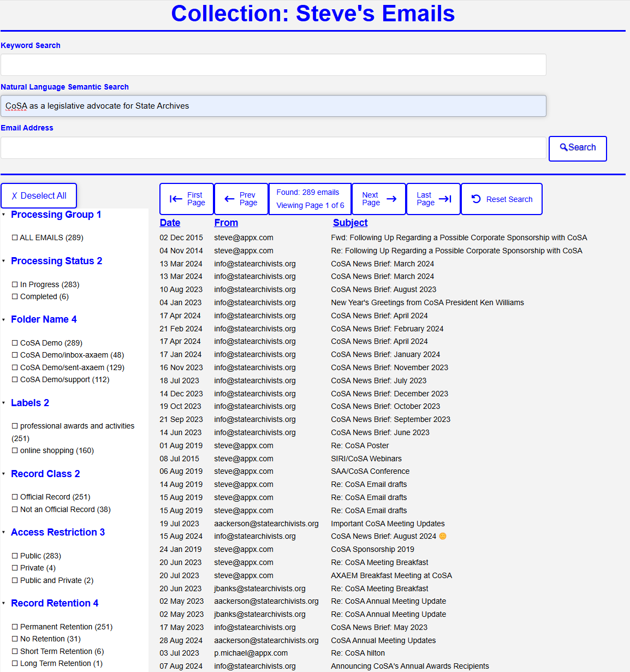
Task: Open the 'SAA/CoSA Conference' email
Action: point(370,471)
